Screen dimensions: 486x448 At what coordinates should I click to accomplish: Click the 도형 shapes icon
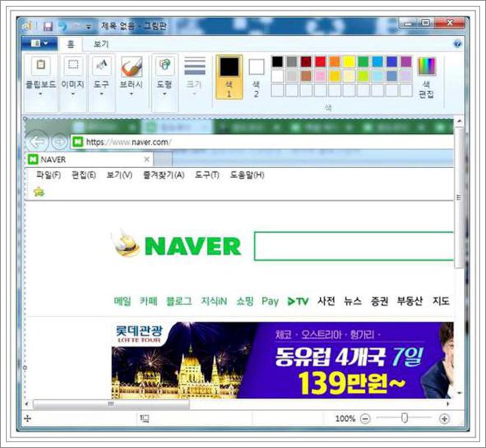click(164, 65)
